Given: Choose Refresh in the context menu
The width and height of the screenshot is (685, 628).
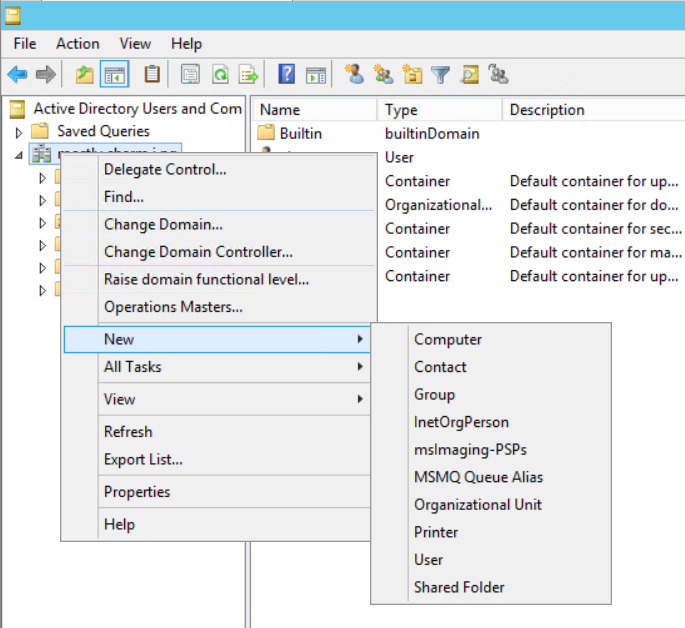Looking at the screenshot, I should 217,432.
